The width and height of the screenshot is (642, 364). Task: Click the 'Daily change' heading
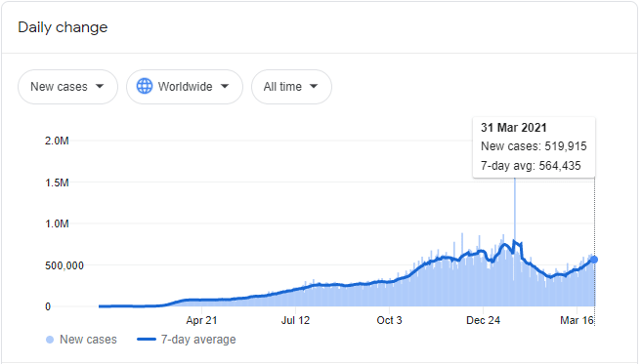(x=63, y=27)
